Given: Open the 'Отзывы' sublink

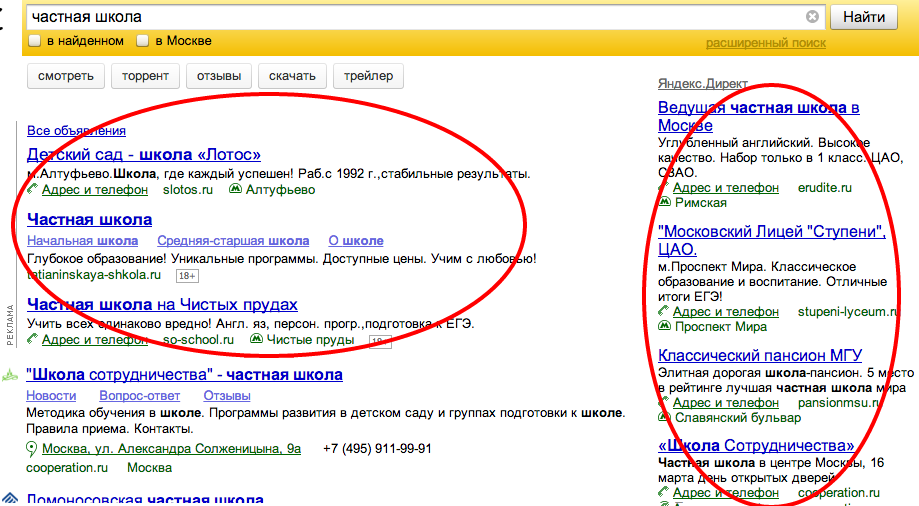Looking at the screenshot, I should click(227, 396).
